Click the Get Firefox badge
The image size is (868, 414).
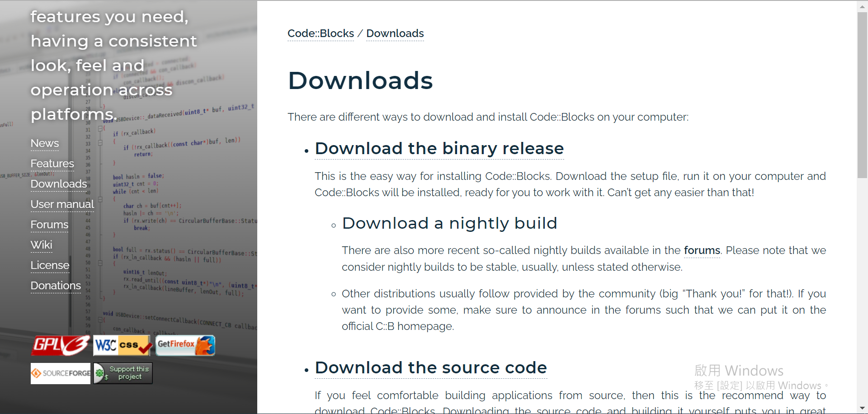(185, 346)
